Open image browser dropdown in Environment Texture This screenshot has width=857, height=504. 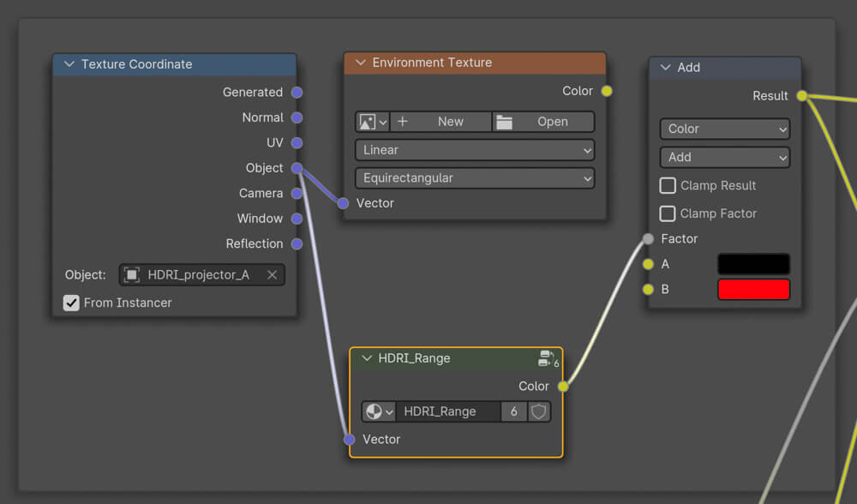pos(372,122)
